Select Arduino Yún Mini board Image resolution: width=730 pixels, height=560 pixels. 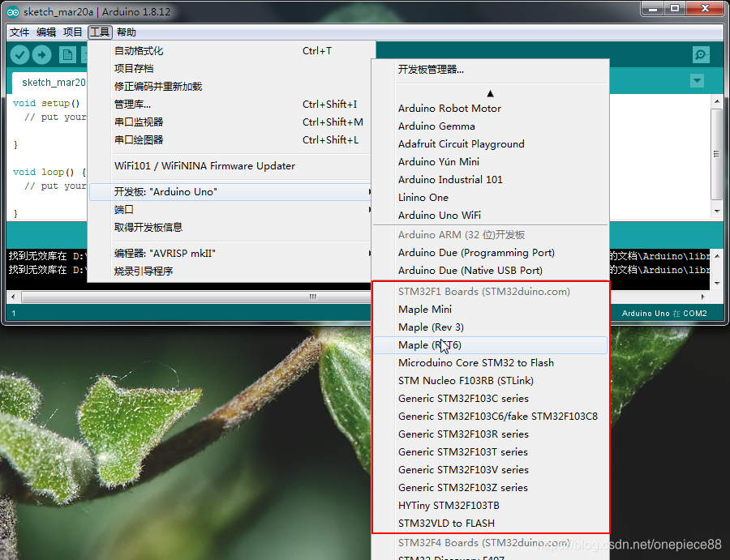(490, 161)
